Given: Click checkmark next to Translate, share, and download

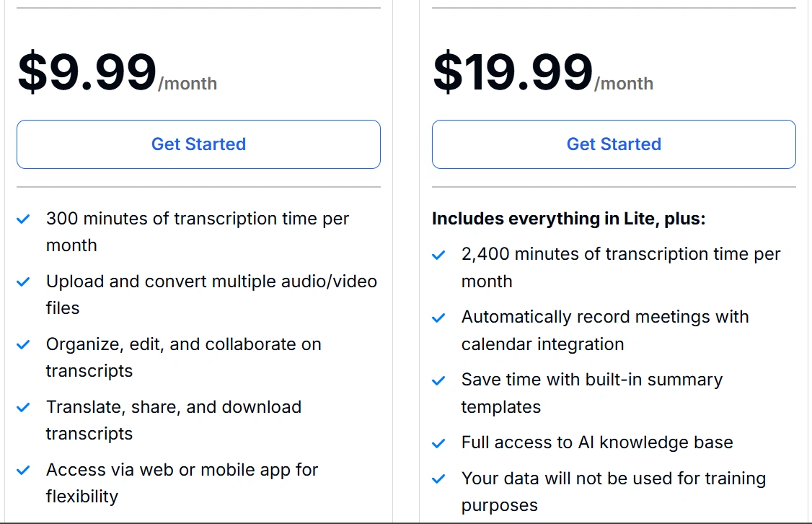Looking at the screenshot, I should point(24,407).
